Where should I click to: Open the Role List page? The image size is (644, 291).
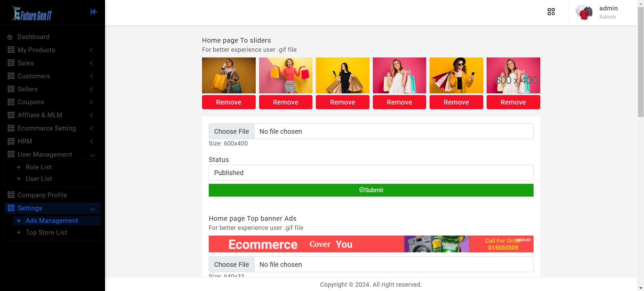click(x=39, y=167)
